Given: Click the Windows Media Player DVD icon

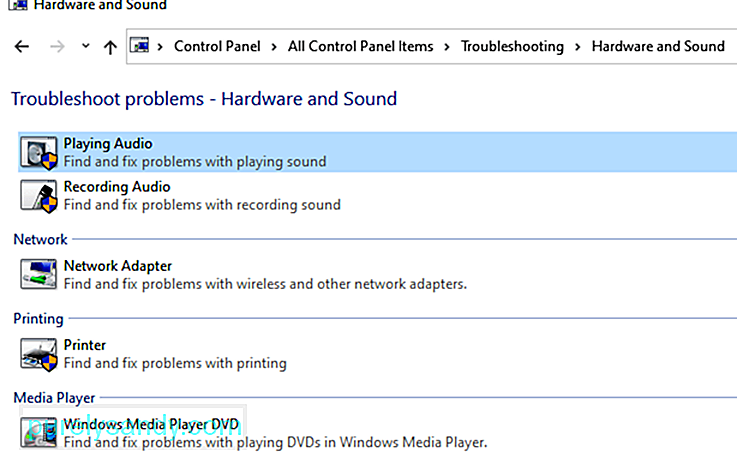Looking at the screenshot, I should (x=39, y=433).
